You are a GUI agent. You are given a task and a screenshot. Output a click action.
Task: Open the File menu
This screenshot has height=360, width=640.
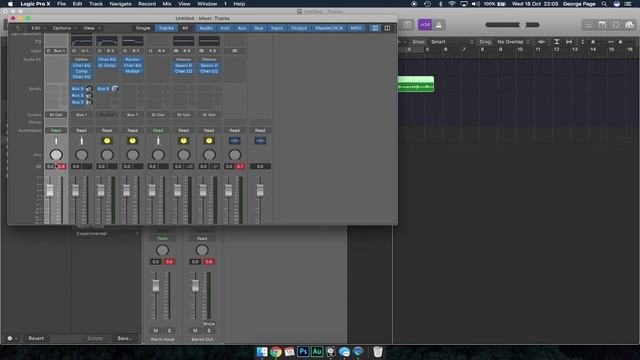point(61,4)
